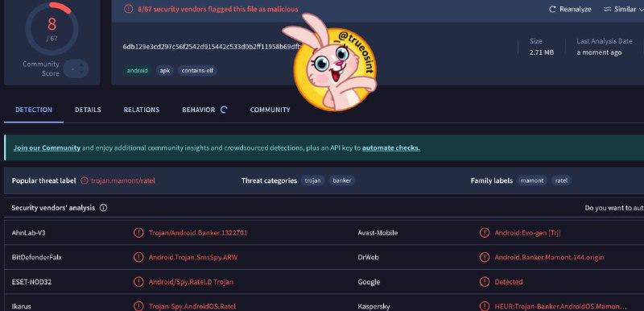644x311 pixels.
Task: Click 'Trojan-Spy.AndroidOS.Ratel' detection name
Action: pyautogui.click(x=192, y=306)
